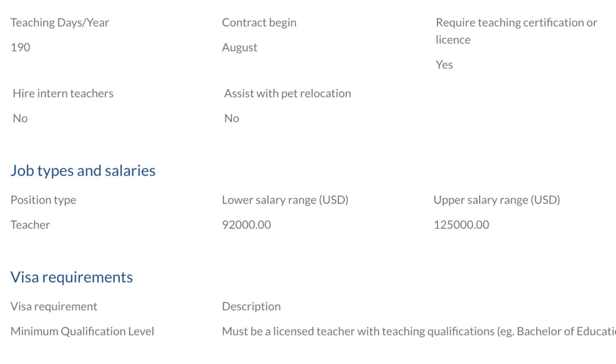The width and height of the screenshot is (616, 364).
Task: Select the 92000.00 lower salary value
Action: pos(246,225)
